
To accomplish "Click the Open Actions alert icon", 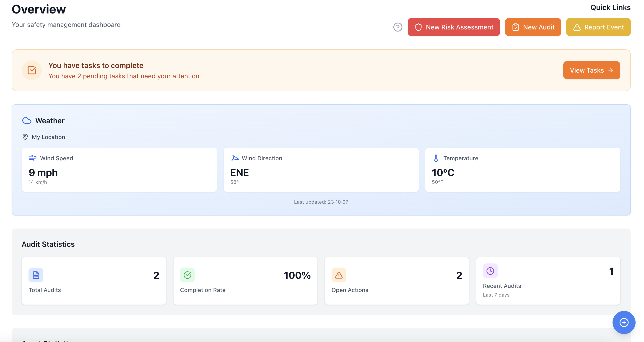I will [x=339, y=275].
